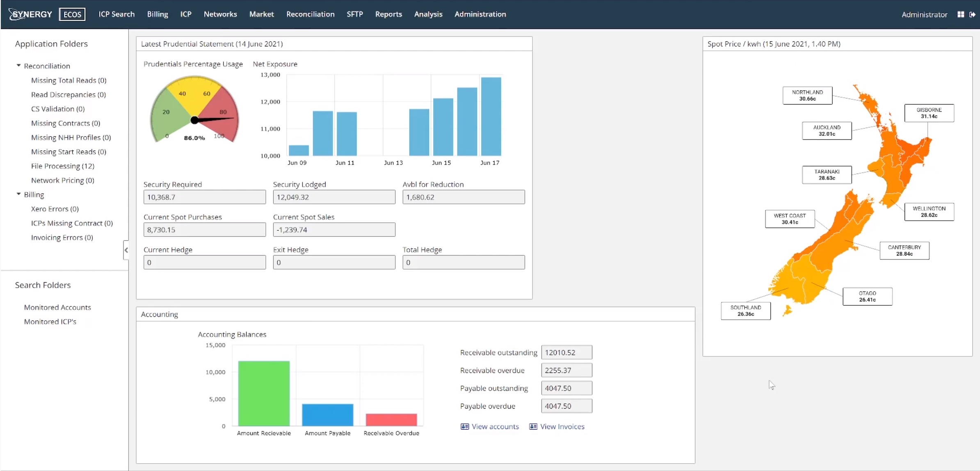The height and width of the screenshot is (471, 980).
Task: Open Missing Contracts (0) folder
Action: coord(66,123)
